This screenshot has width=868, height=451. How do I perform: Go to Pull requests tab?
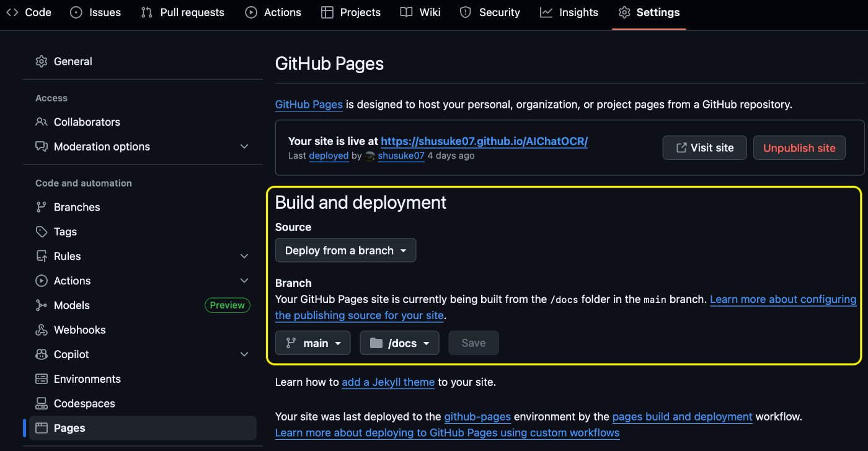182,12
